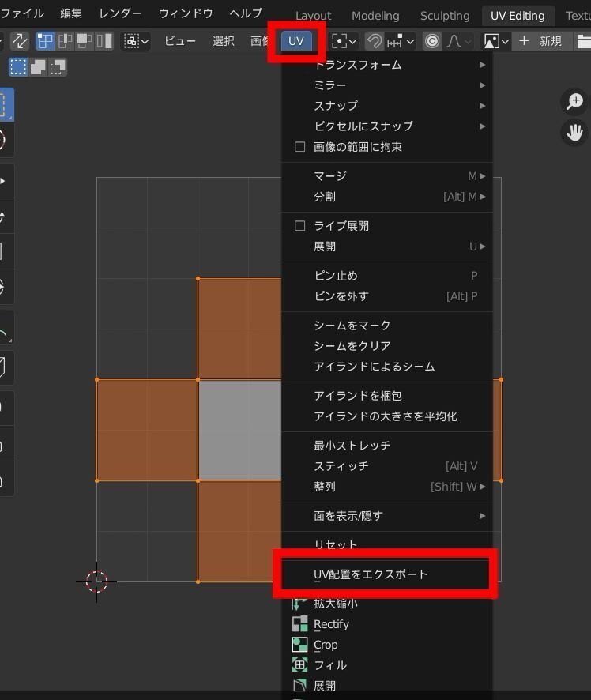Choose 展開 entry at the menu bottom

[x=387, y=686]
